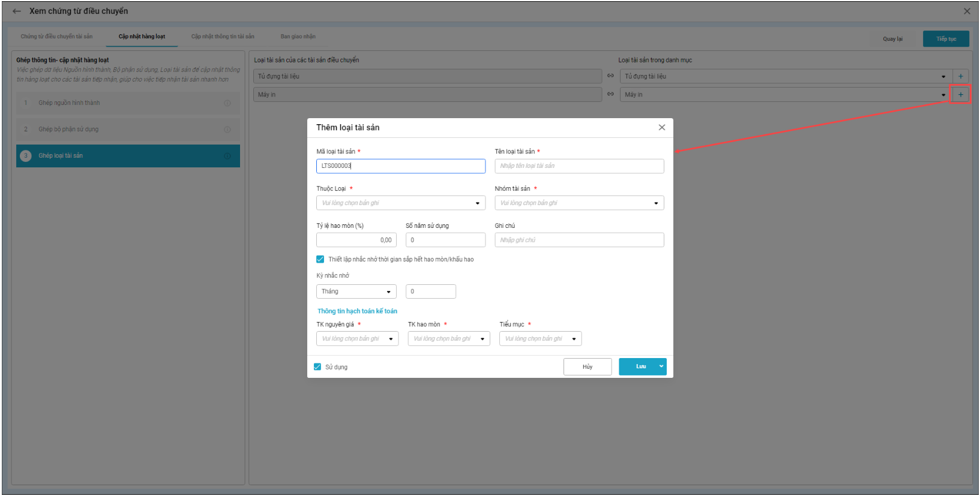Viewport: 980px width, 496px height.
Task: Click the number field beside the Tháng dropdown
Action: (431, 291)
